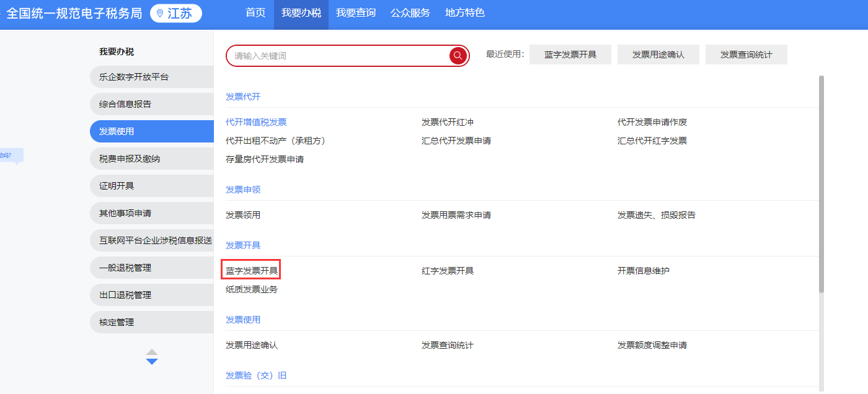Viewport: 868px width, 394px height.
Task: Open the 我要办税 top menu
Action: coord(301,13)
